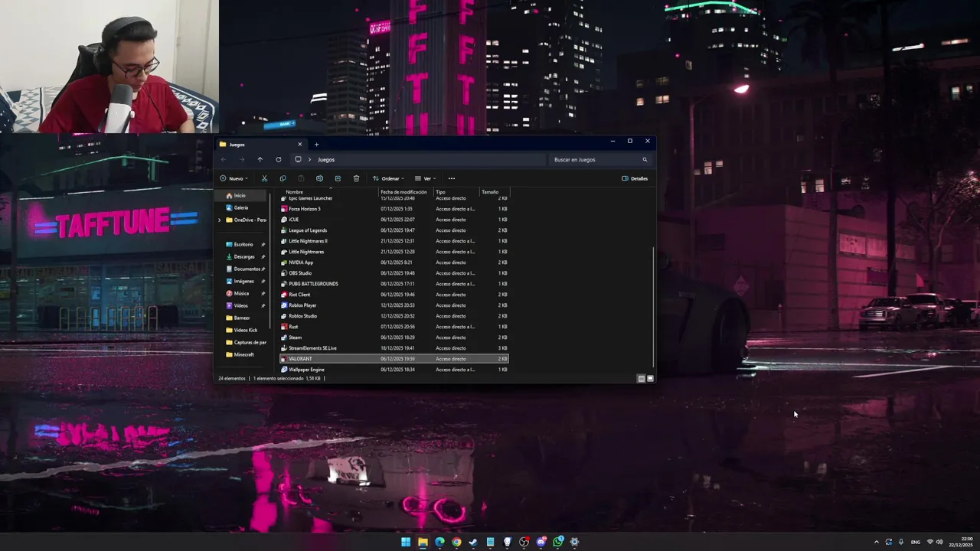Screen dimensions: 980x551
Task: Click the microphone icon in system tray
Action: pyautogui.click(x=901, y=542)
